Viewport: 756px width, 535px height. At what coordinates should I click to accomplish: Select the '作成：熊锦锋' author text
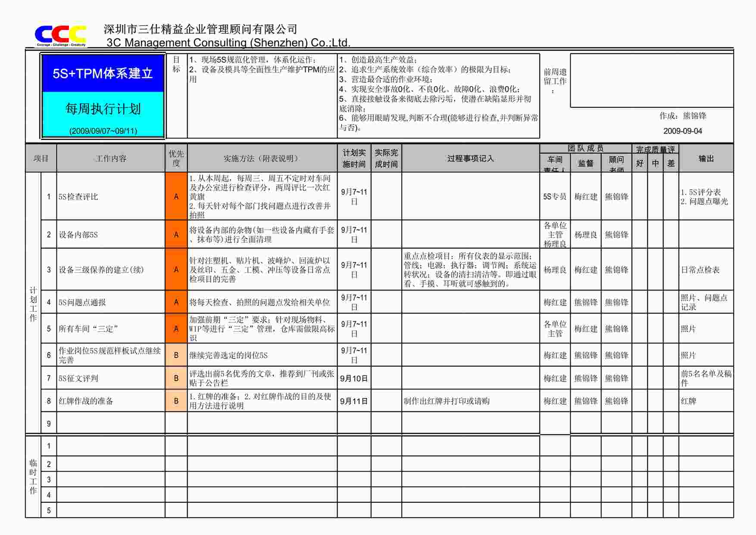coord(683,116)
